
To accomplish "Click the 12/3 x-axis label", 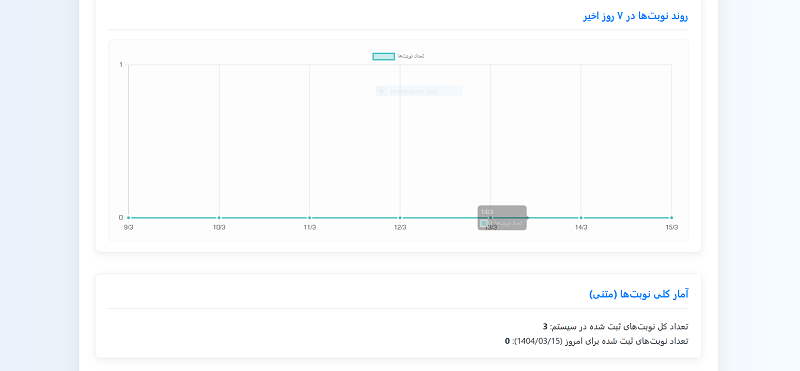I will 400,228.
